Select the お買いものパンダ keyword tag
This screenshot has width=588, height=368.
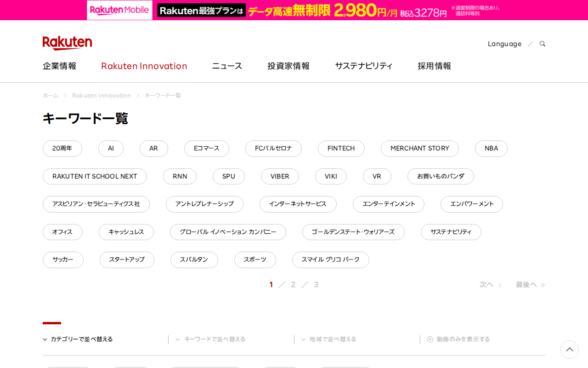(x=441, y=177)
